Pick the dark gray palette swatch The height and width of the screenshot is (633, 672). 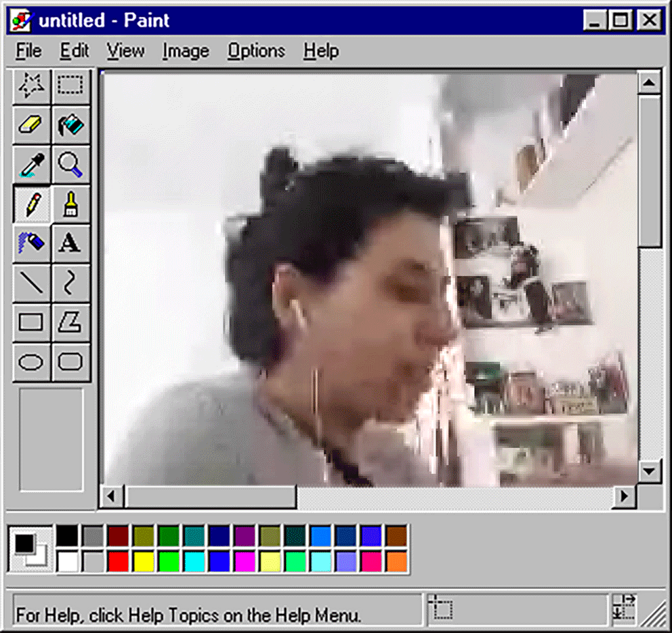(x=93, y=535)
